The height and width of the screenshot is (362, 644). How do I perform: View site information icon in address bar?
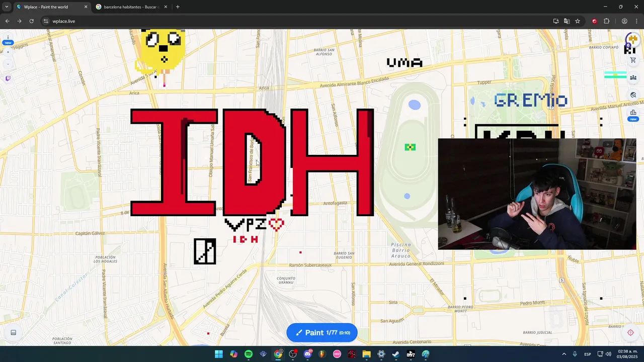click(x=46, y=21)
